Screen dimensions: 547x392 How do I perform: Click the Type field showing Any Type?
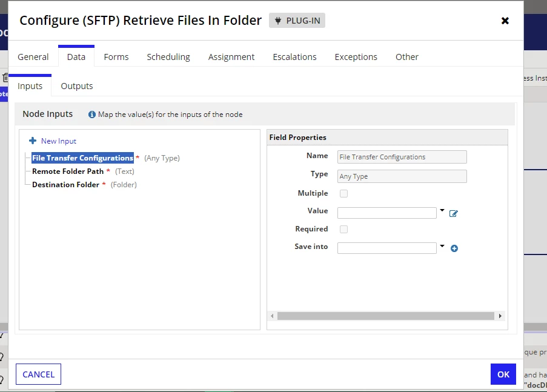pyautogui.click(x=402, y=176)
